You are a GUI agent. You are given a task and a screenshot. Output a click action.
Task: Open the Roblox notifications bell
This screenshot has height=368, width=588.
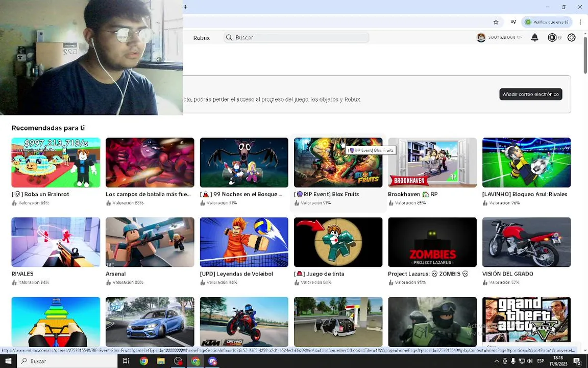coord(535,37)
